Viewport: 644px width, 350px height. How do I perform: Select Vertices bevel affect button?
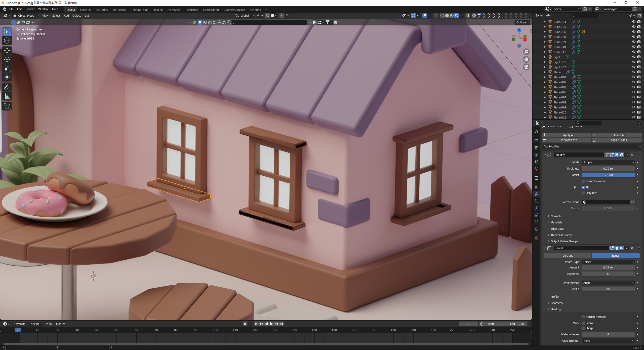568,256
